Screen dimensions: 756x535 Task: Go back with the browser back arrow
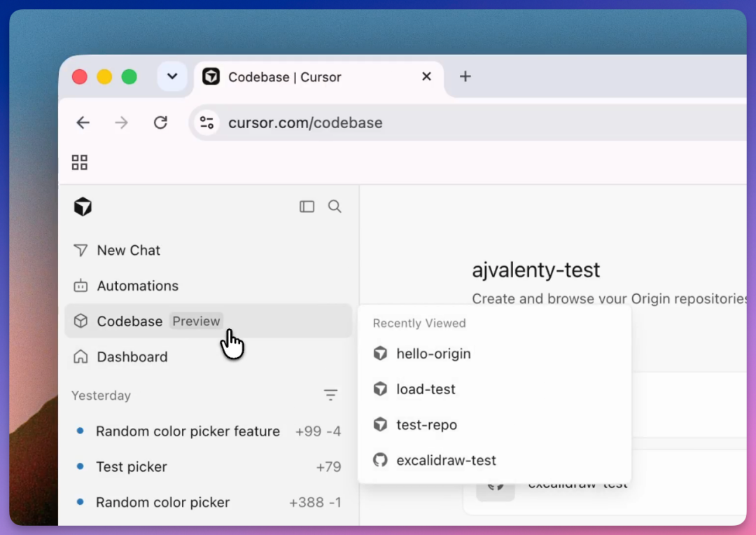[83, 123]
